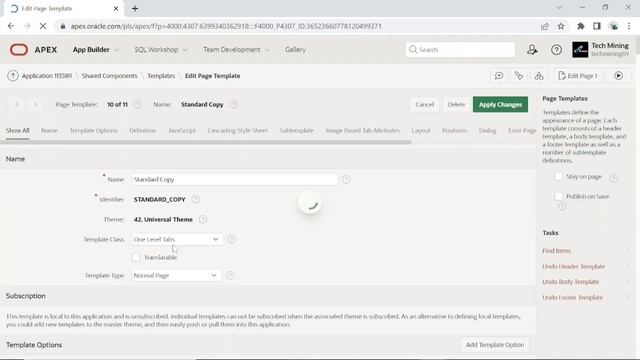Open browser tab search chevron
The height and width of the screenshot is (360, 640).
(x=560, y=7)
